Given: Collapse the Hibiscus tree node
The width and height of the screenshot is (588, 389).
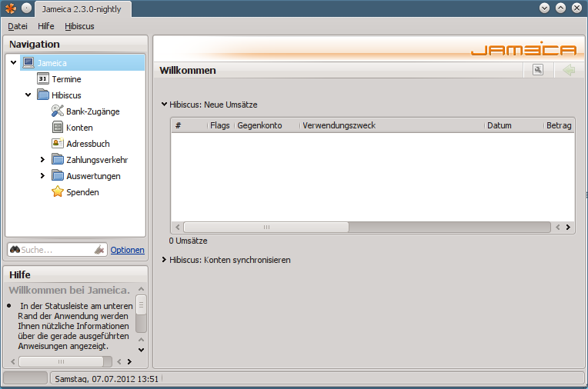Looking at the screenshot, I should pyautogui.click(x=28, y=95).
